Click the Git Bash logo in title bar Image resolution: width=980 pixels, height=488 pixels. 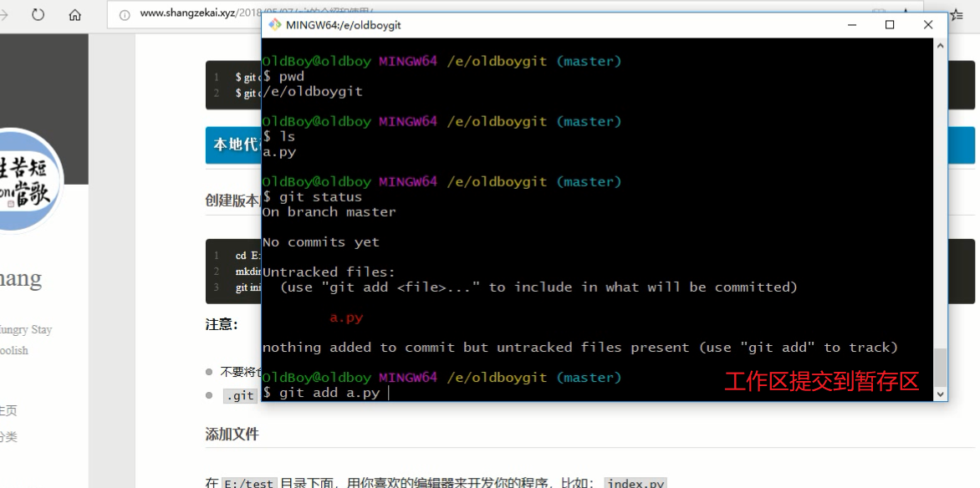pyautogui.click(x=273, y=25)
